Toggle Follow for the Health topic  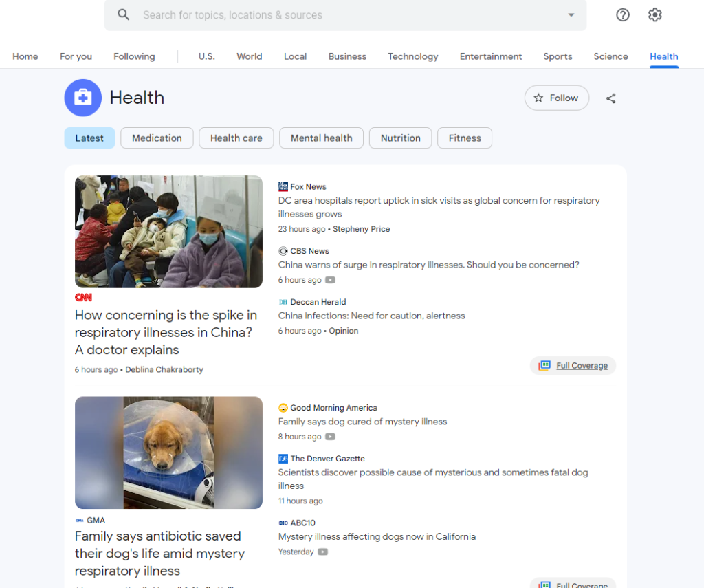[556, 98]
